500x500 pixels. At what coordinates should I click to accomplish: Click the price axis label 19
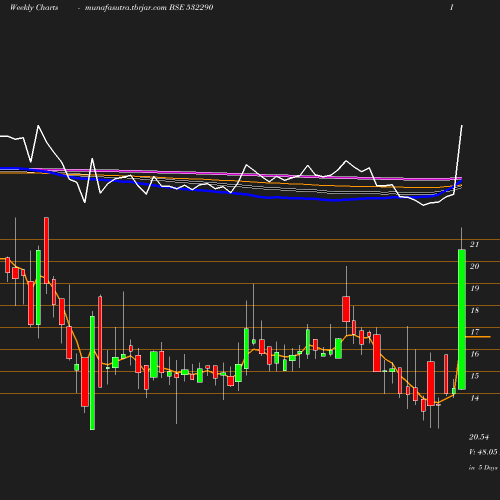pos(475,288)
